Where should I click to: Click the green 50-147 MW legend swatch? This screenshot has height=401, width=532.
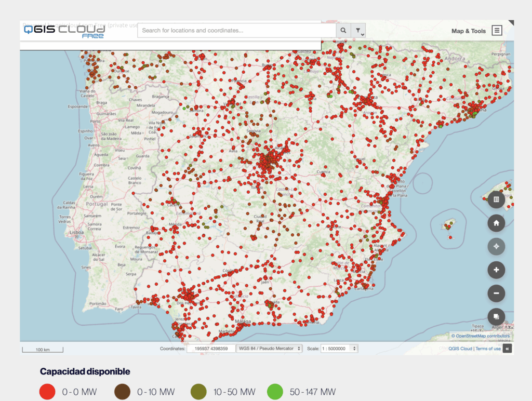point(275,392)
